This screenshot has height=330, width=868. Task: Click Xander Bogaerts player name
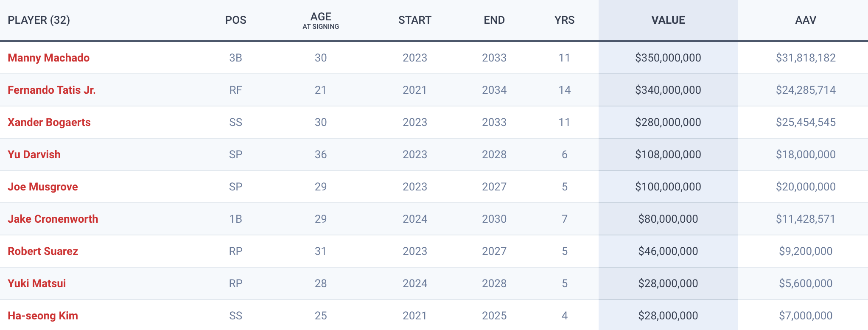49,122
